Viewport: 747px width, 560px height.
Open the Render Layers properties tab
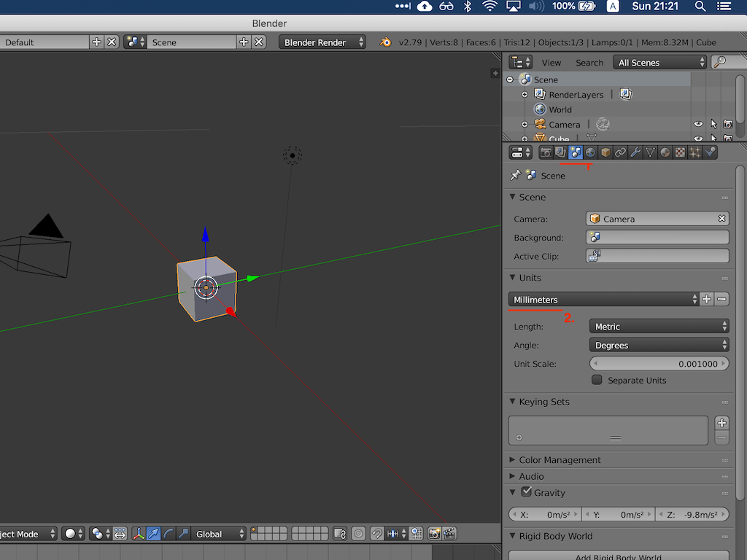(x=560, y=152)
